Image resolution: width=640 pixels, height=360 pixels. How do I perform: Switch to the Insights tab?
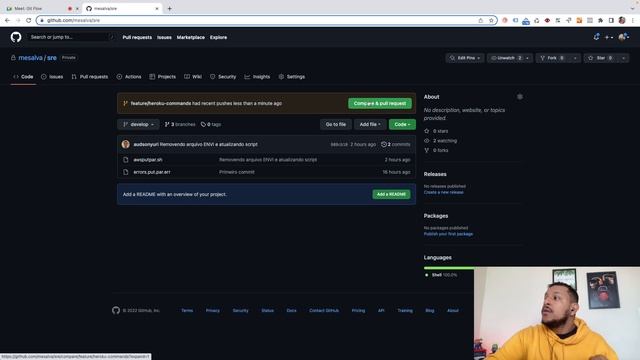click(x=257, y=77)
